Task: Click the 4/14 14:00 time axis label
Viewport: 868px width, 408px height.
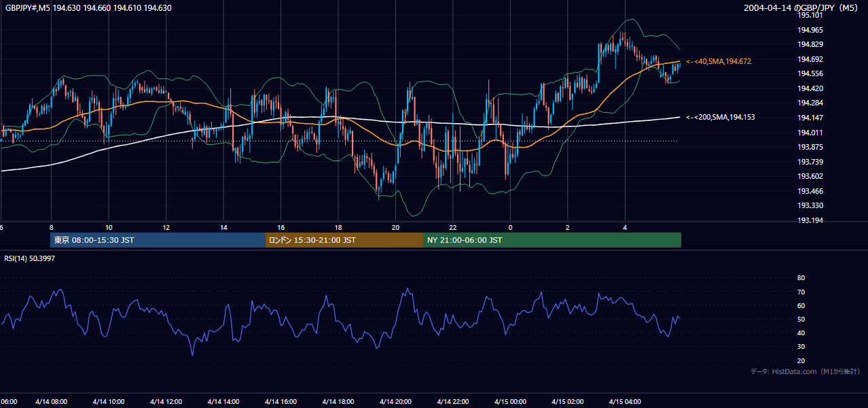Action: (x=223, y=401)
